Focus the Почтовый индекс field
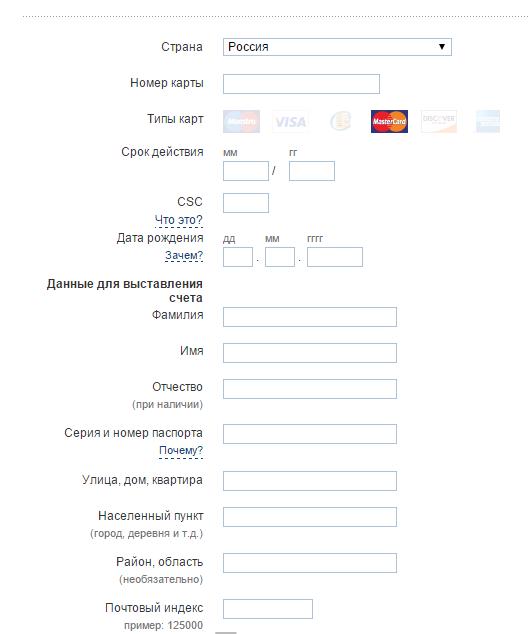The height and width of the screenshot is (634, 530). [268, 609]
